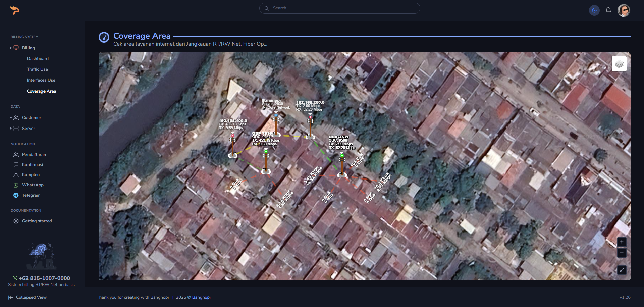Click the ODP 3739 green marker

click(x=342, y=155)
